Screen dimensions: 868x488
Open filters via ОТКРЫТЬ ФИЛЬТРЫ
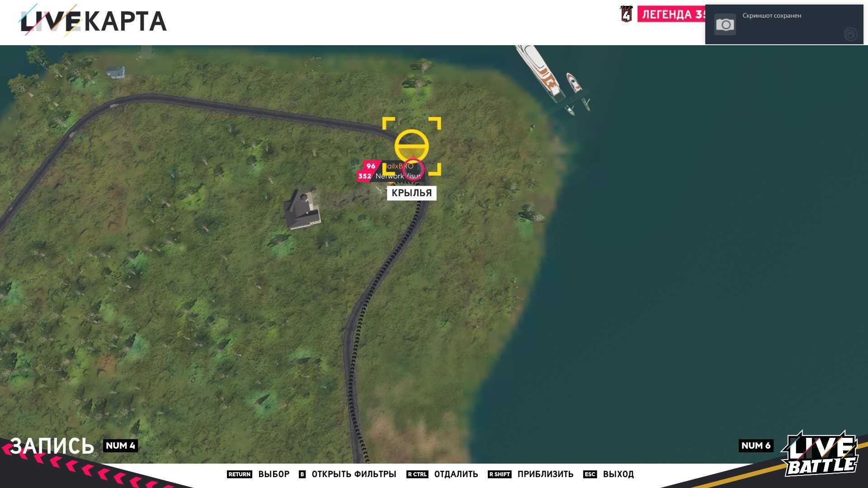click(354, 474)
